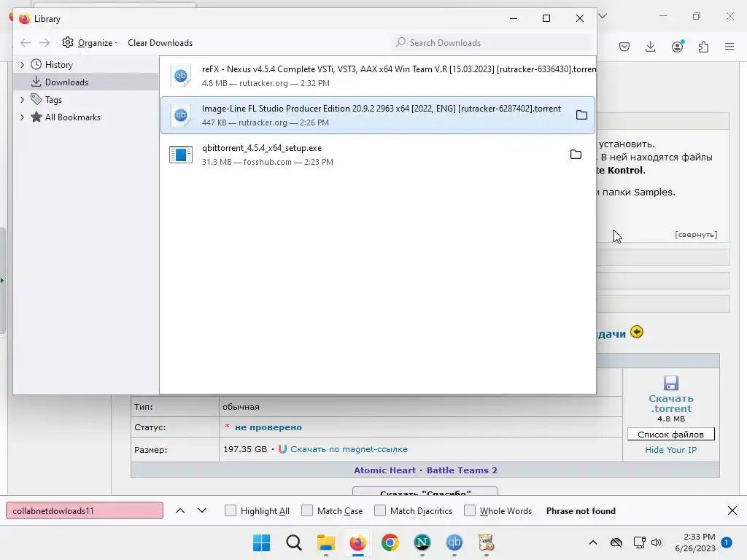The width and height of the screenshot is (747, 560).
Task: Click Скачать по magnet-ссылке link
Action: 349,449
